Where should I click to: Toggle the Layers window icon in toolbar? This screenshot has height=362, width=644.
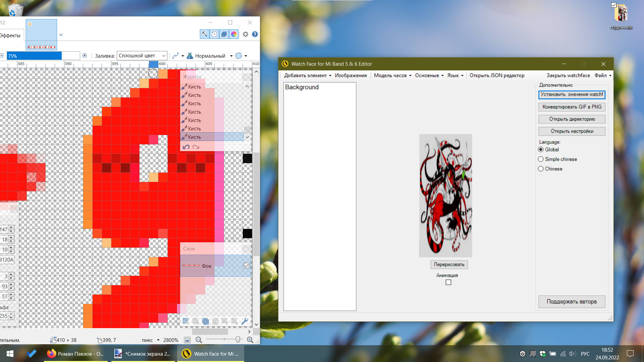point(224,34)
